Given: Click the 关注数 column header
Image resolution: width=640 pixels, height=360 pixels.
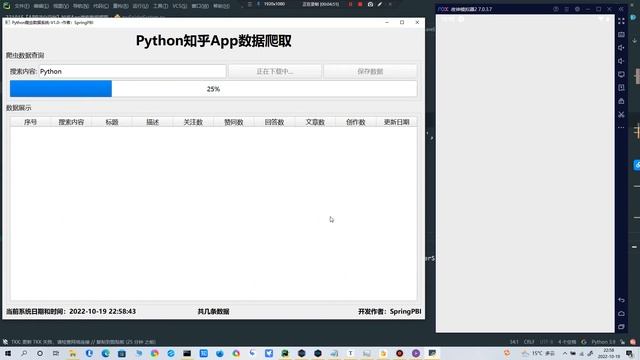Looking at the screenshot, I should 193,122.
